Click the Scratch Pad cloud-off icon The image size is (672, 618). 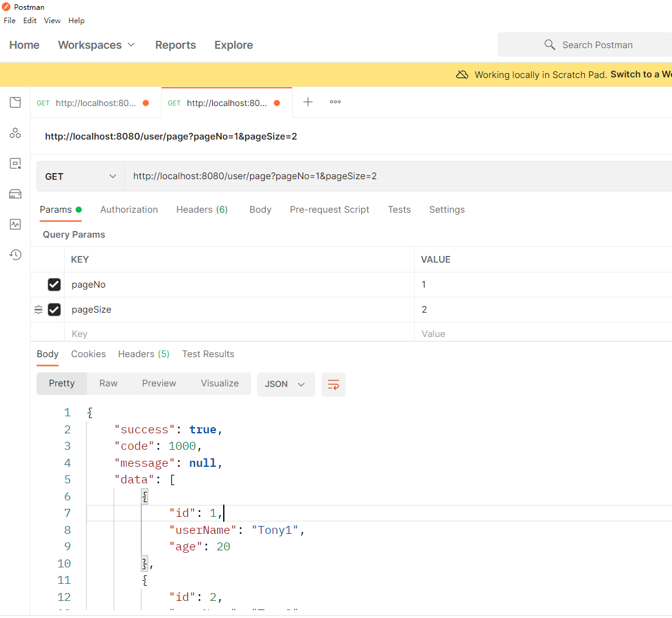click(x=462, y=74)
